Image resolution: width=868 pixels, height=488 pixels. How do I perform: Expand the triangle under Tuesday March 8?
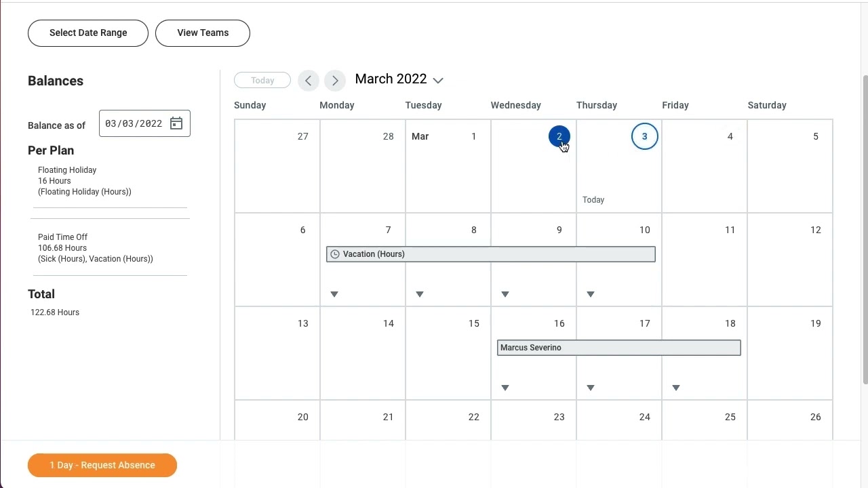point(420,294)
